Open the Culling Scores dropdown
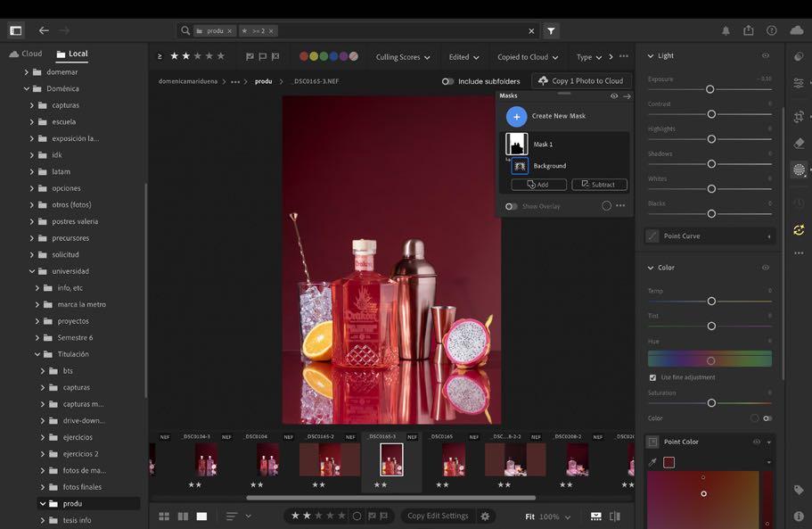Screen dimensions: 812x529 [x=402, y=57]
